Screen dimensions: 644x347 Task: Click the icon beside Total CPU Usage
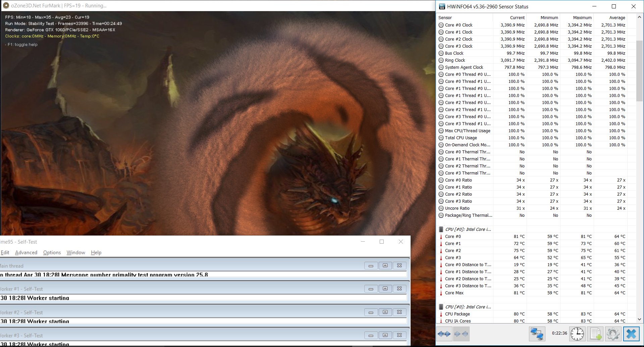point(441,138)
